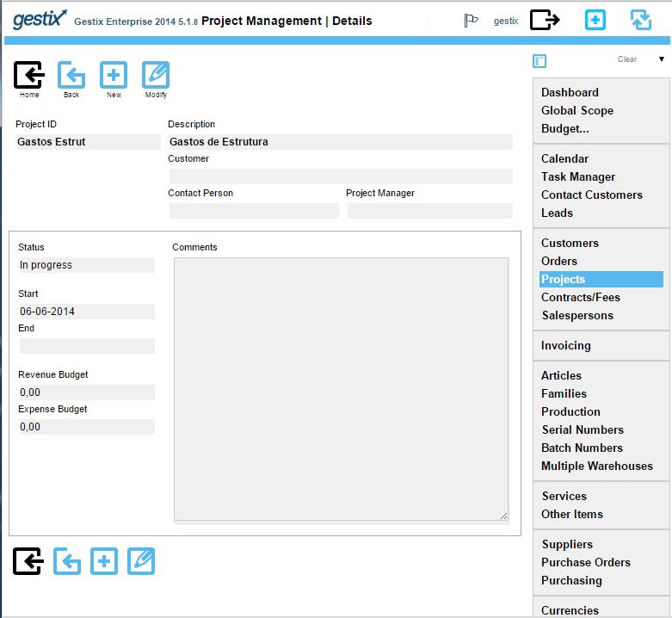Open Customers in the sidebar
This screenshot has width=672, height=618.
570,243
